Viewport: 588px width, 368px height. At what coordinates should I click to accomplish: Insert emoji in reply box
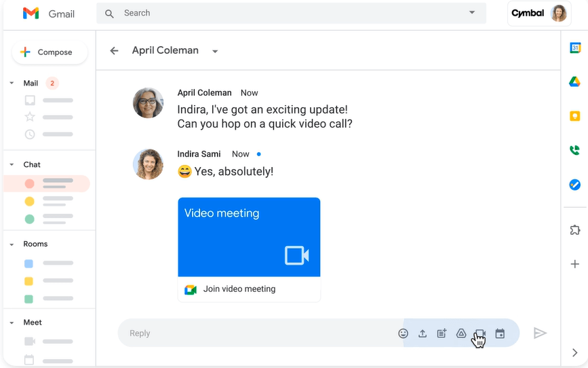pyautogui.click(x=403, y=333)
